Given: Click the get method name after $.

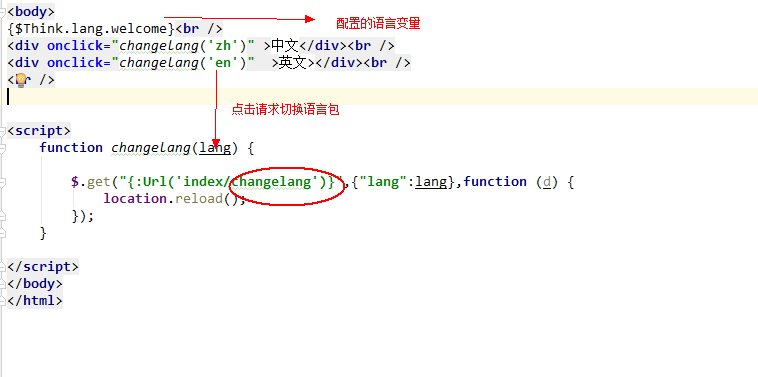Looking at the screenshot, I should [99, 182].
